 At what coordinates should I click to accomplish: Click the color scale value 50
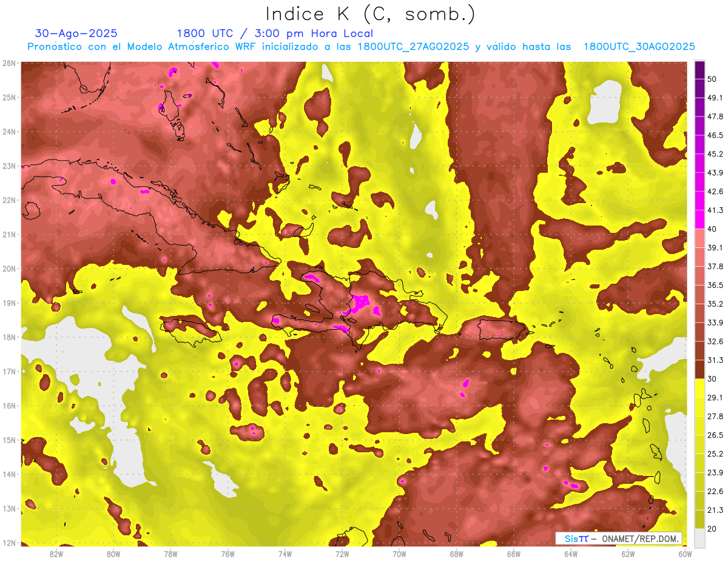712,79
